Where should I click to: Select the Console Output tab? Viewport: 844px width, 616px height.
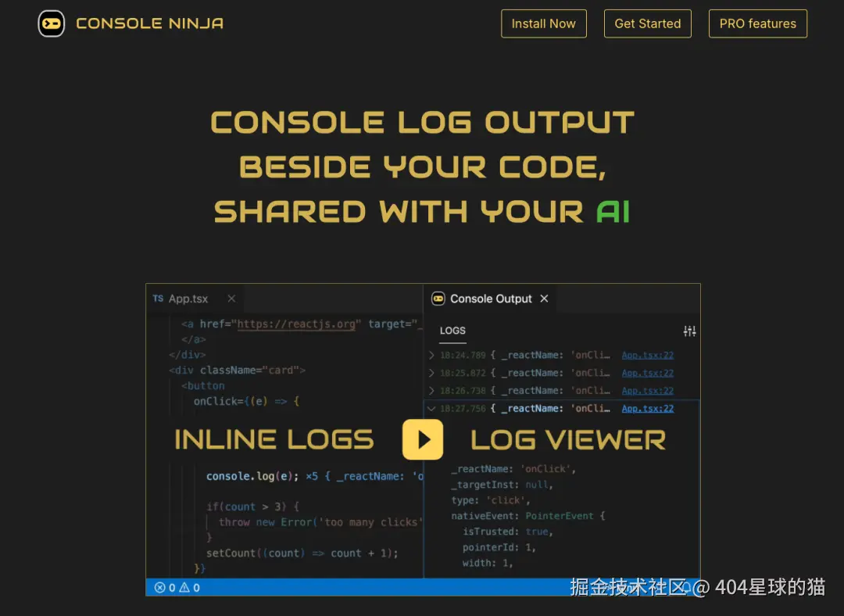(x=490, y=299)
